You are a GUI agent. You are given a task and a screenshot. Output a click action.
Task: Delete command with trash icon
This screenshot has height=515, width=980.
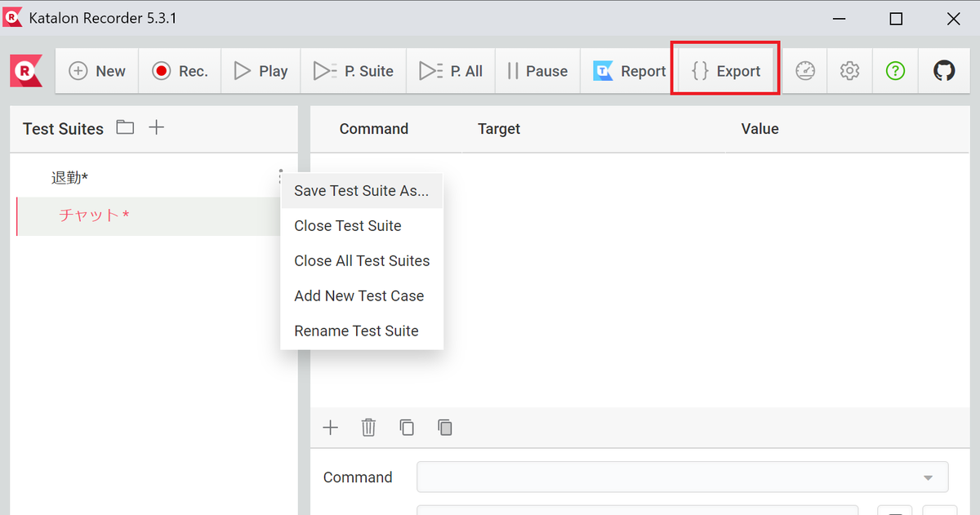click(368, 427)
